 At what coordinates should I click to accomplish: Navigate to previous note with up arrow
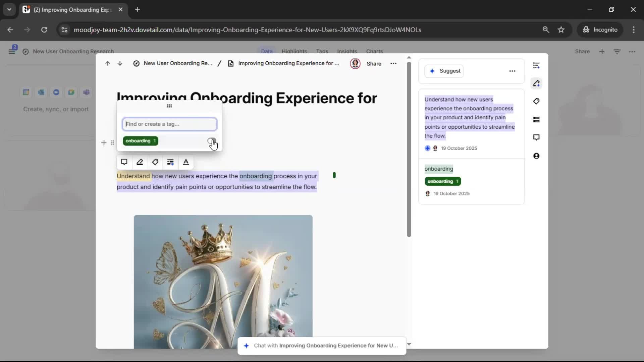coord(107,63)
